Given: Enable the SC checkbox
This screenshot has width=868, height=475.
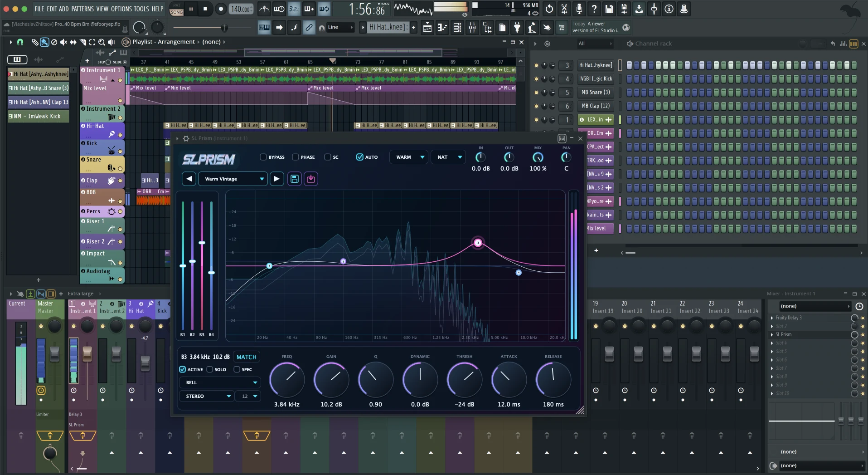Looking at the screenshot, I should click(328, 157).
